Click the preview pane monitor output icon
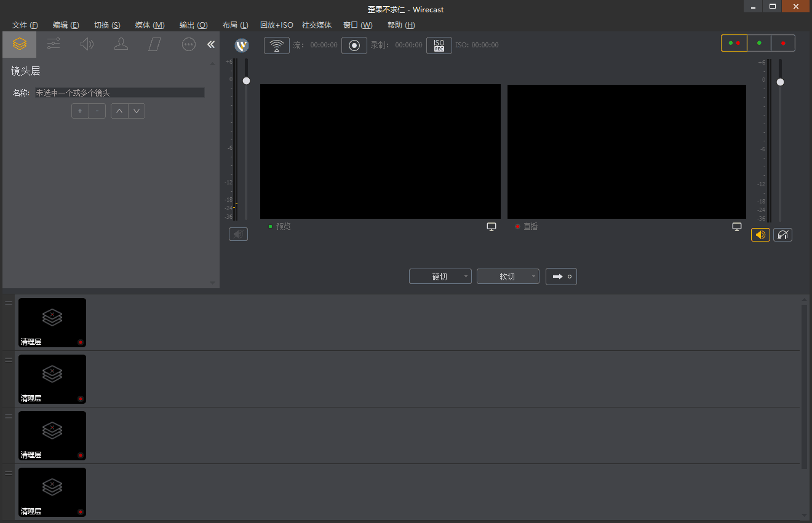This screenshot has height=523, width=812. [492, 227]
